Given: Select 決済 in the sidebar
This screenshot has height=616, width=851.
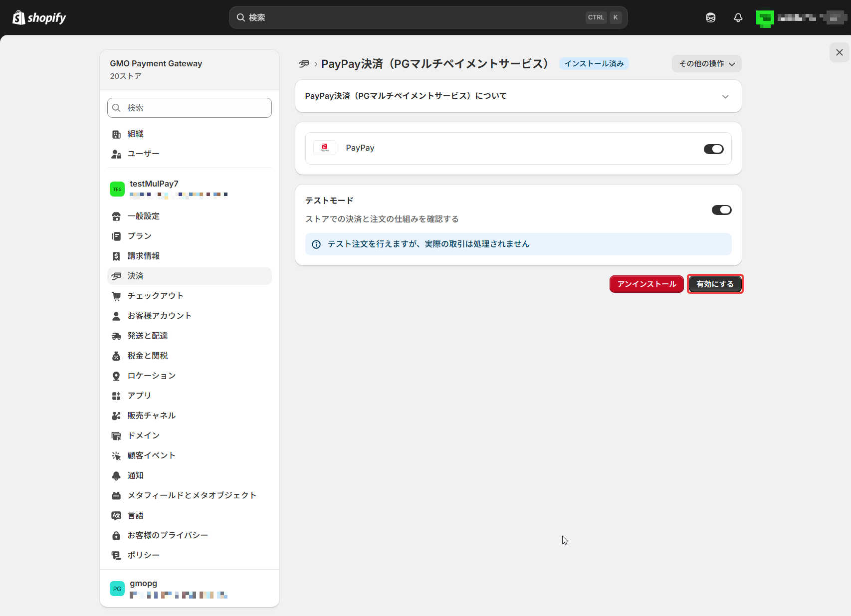Looking at the screenshot, I should coord(190,276).
